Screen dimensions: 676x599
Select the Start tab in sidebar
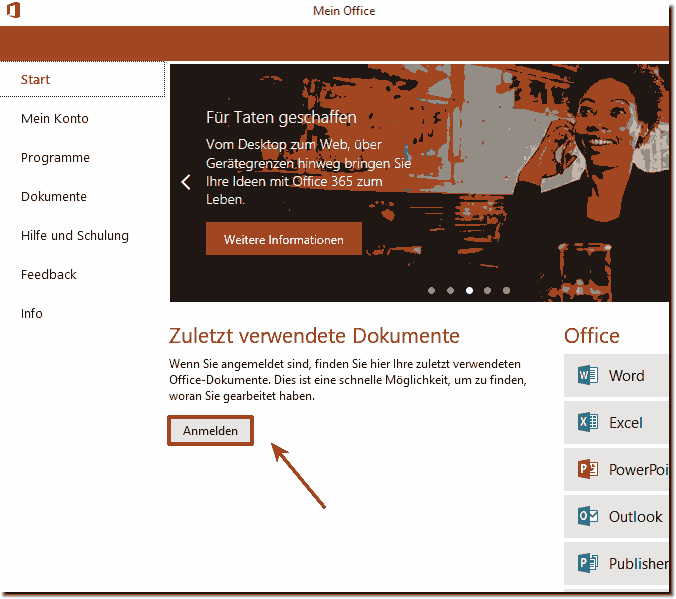tap(82, 79)
